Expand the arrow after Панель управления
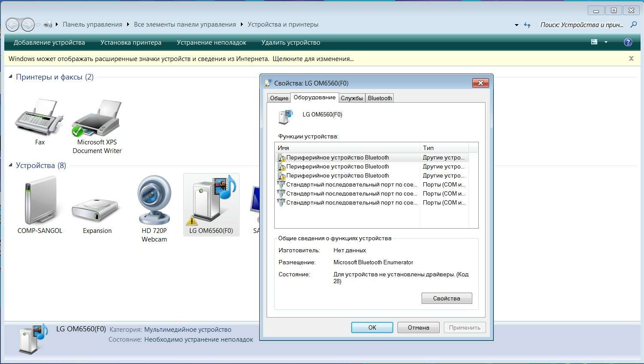 128,24
